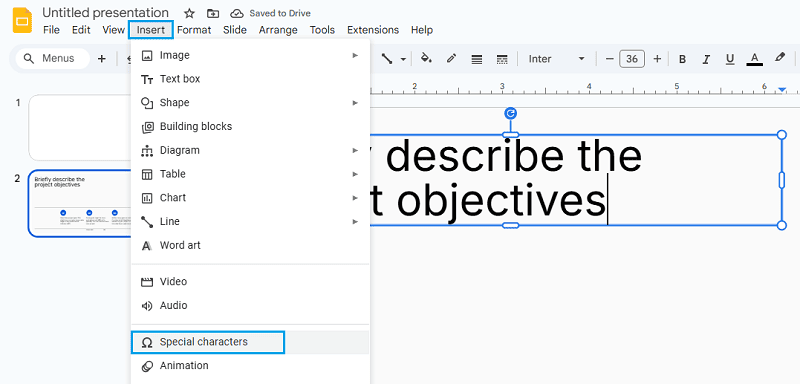Expand the Table submenu arrow
This screenshot has height=384, width=800.
pos(355,174)
